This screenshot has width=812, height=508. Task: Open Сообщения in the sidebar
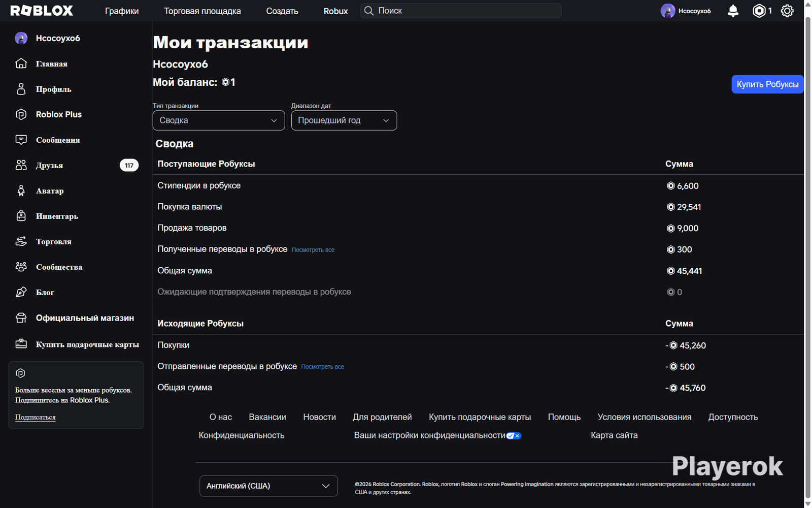pyautogui.click(x=58, y=140)
